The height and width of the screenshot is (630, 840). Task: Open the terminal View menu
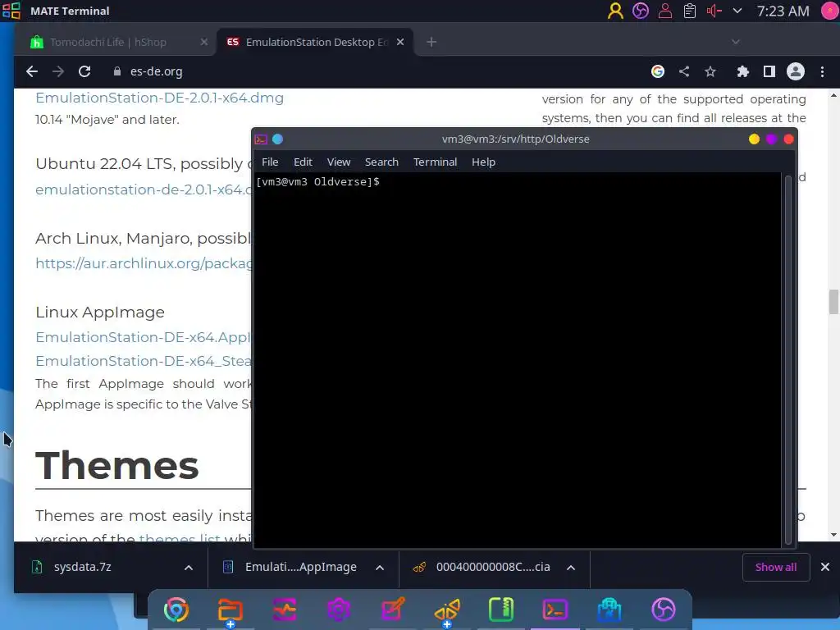(x=339, y=162)
